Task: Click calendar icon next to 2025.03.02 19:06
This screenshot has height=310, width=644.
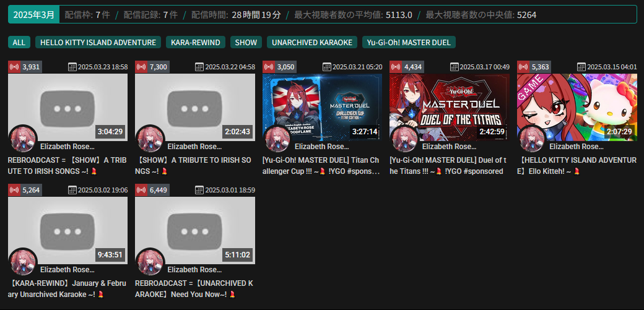Action: tap(72, 190)
